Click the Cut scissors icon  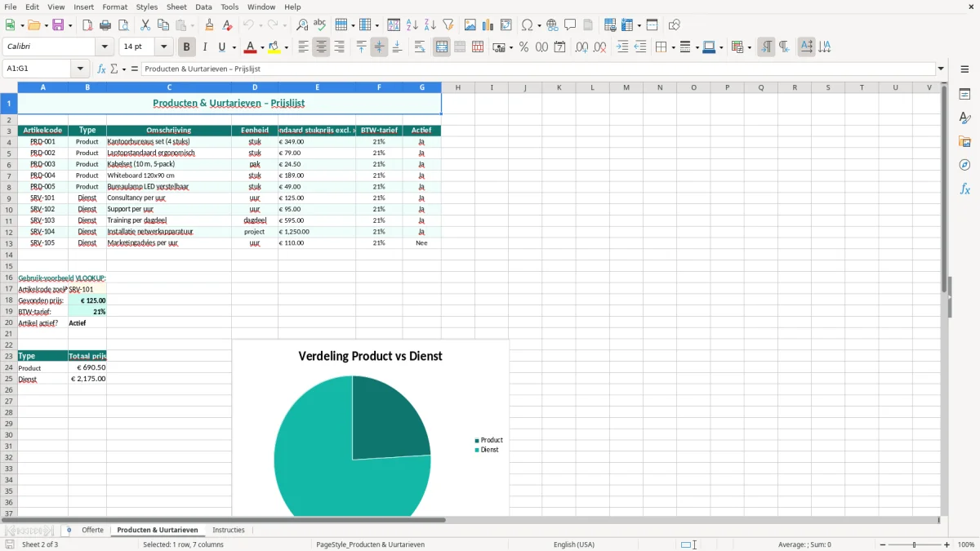pyautogui.click(x=145, y=25)
